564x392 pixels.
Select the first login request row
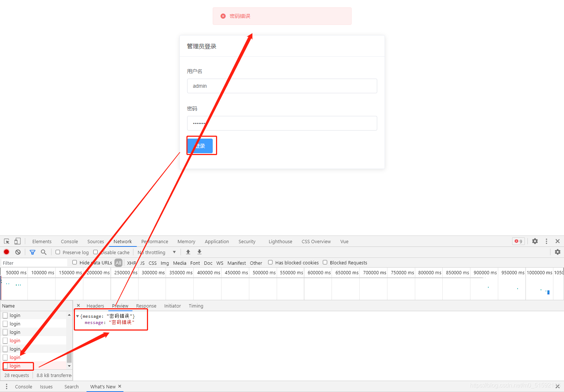point(34,315)
